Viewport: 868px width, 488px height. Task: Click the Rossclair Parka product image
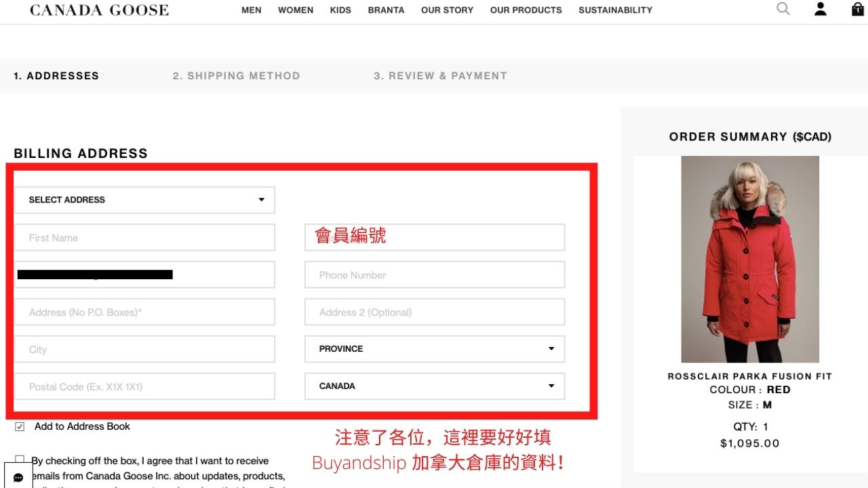point(750,260)
